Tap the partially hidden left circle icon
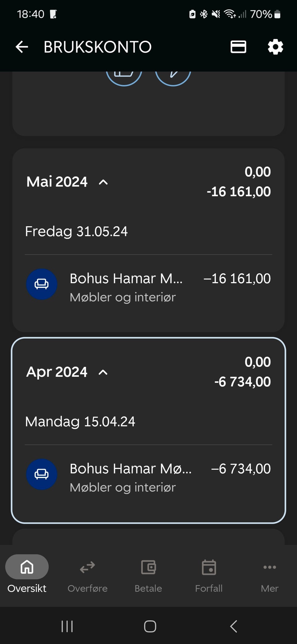 124,78
